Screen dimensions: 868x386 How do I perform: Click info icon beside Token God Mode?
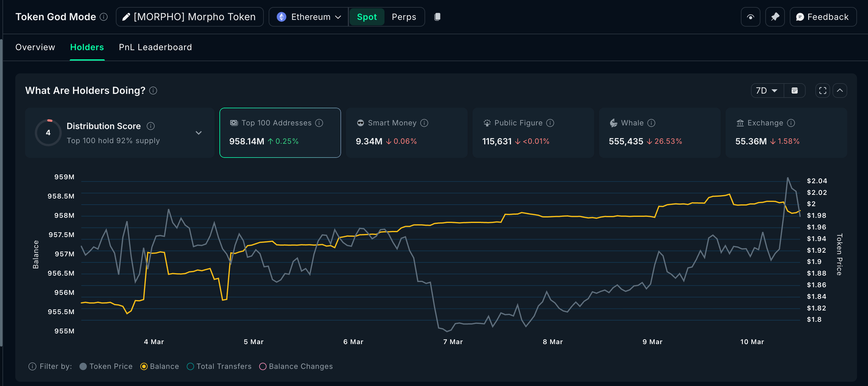click(104, 17)
